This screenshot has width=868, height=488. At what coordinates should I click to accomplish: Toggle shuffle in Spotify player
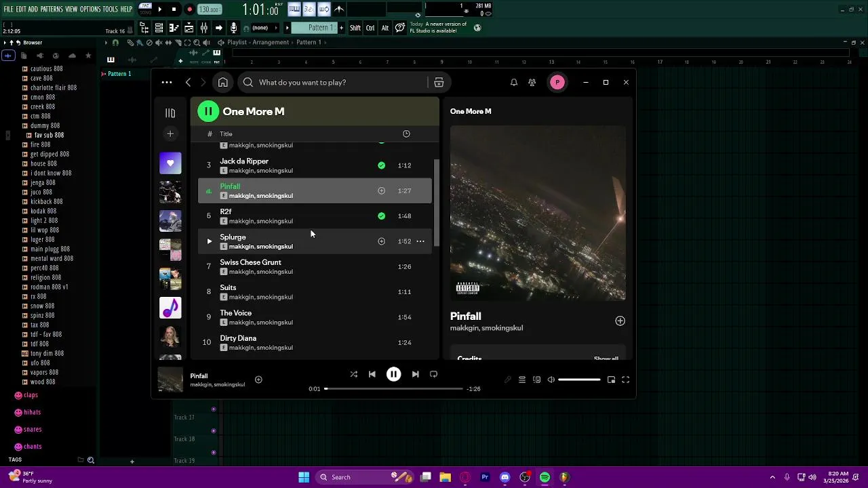(353, 374)
